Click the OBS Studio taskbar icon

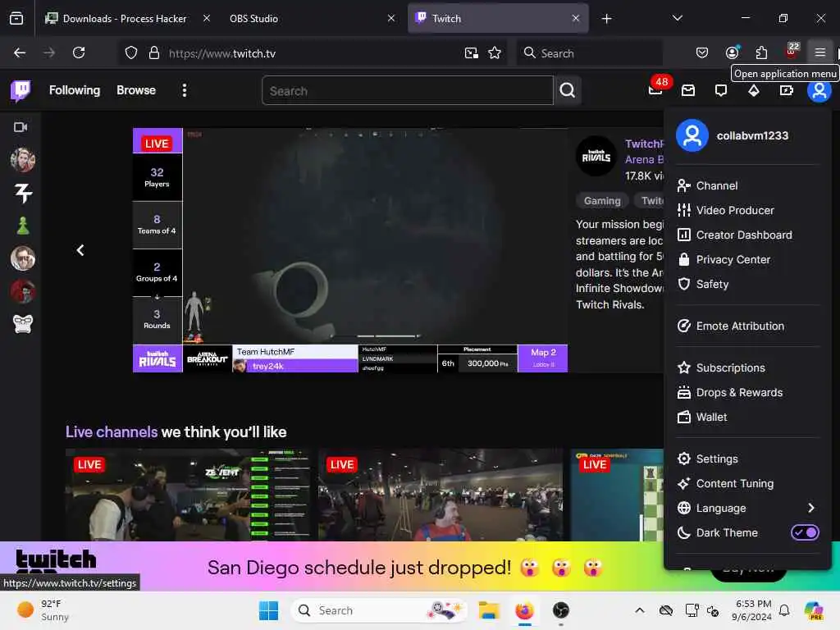[x=561, y=610]
